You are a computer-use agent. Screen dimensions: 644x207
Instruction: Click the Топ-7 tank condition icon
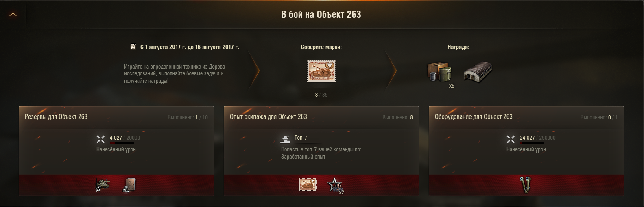(286, 139)
